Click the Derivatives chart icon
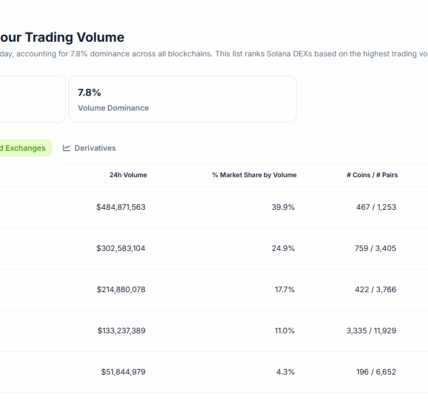428x400 pixels. click(66, 148)
